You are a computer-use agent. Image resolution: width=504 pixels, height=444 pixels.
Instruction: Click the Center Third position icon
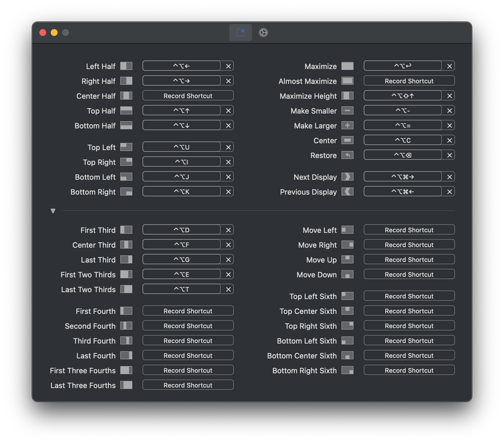pyautogui.click(x=125, y=245)
